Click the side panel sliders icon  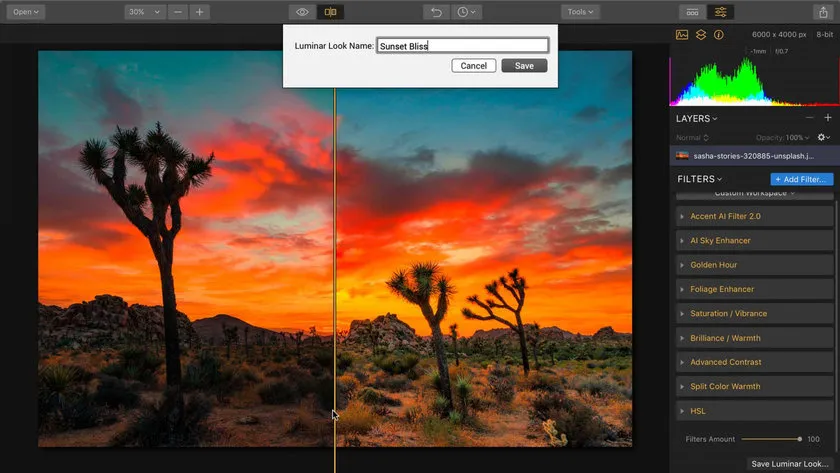(x=720, y=12)
